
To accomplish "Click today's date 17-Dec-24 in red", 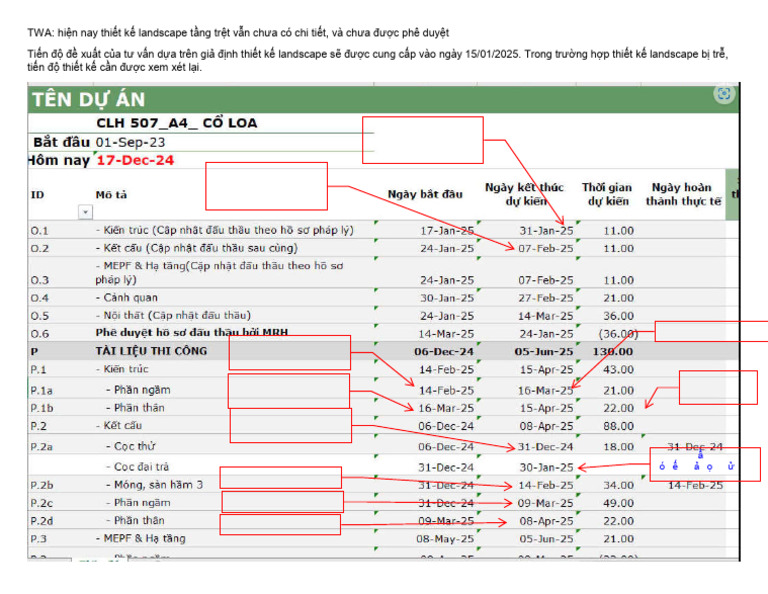I will (135, 160).
